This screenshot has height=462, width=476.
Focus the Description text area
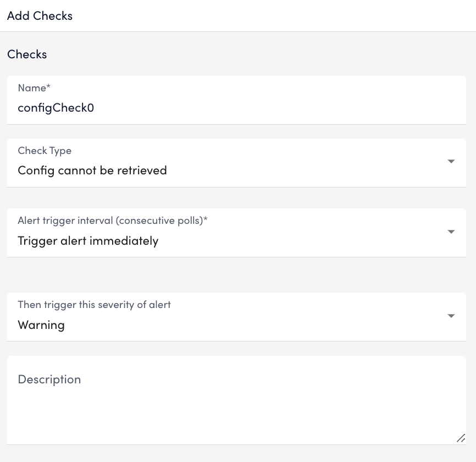236,400
